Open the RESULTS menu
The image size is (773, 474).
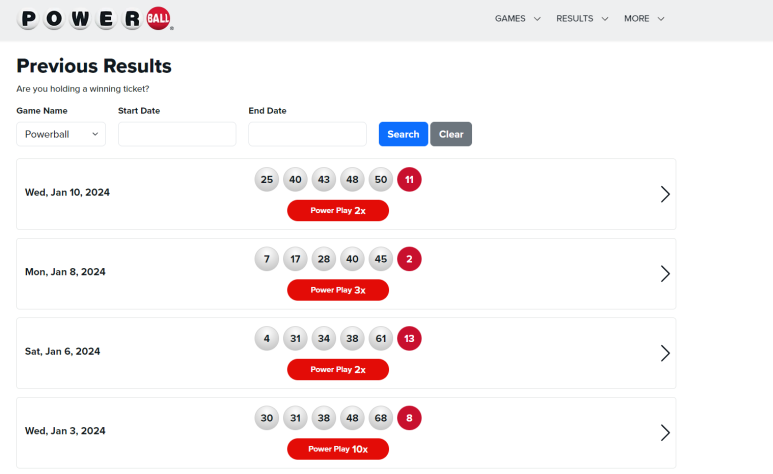[x=582, y=19]
